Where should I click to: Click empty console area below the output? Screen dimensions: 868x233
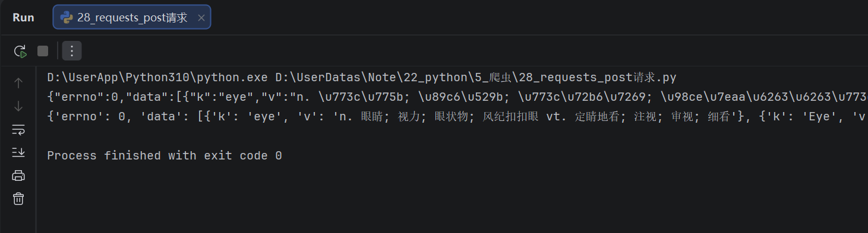[x=452, y=199]
